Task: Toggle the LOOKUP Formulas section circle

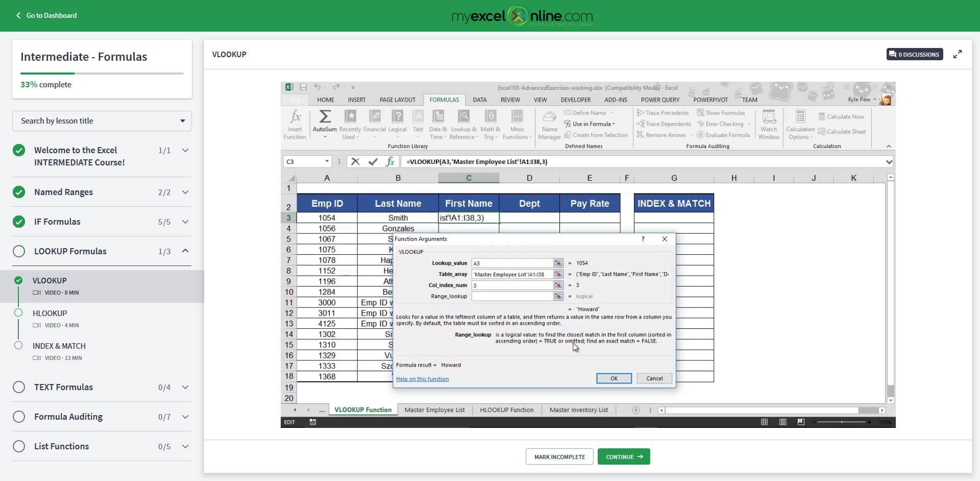Action: [19, 251]
